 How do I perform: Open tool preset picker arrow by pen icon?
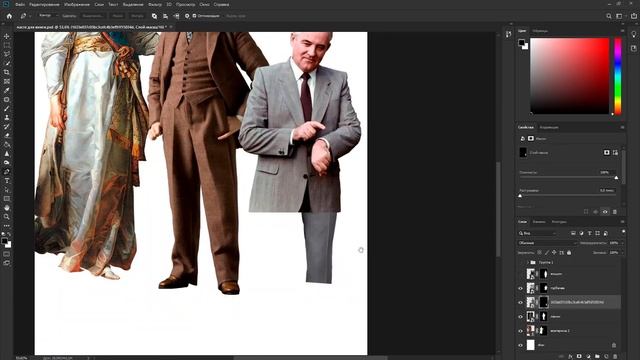pyautogui.click(x=30, y=16)
